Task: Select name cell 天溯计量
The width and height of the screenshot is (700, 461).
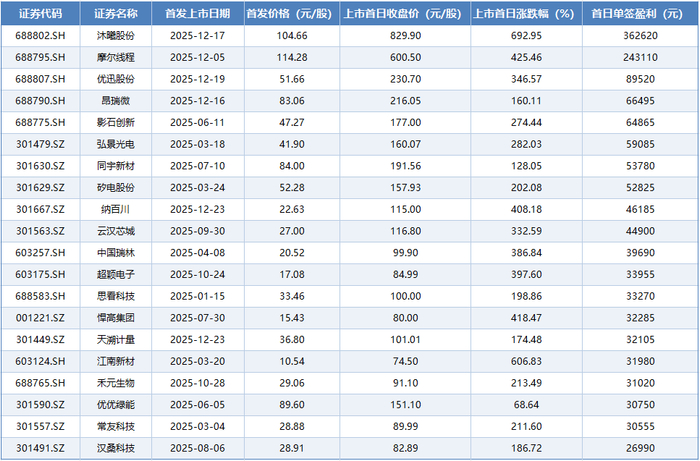Action: tap(116, 340)
